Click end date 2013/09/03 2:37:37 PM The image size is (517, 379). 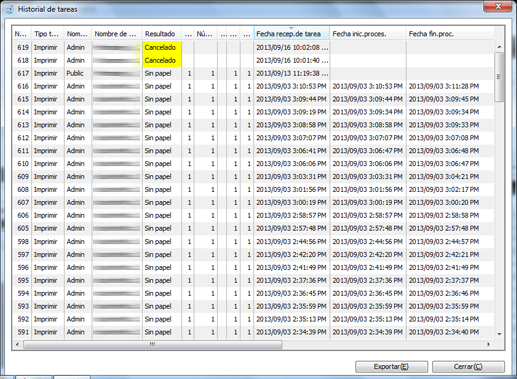point(444,280)
